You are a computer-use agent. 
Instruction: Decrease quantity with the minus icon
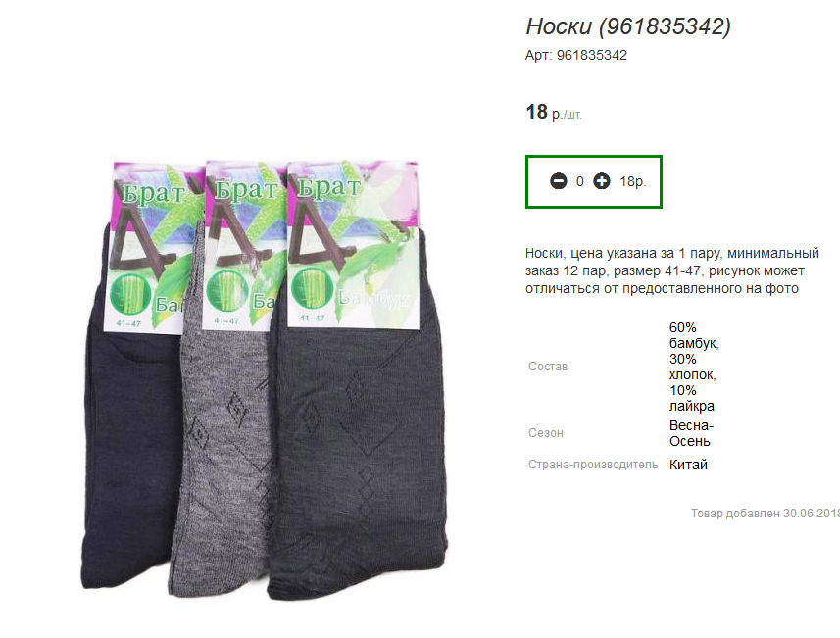click(559, 181)
